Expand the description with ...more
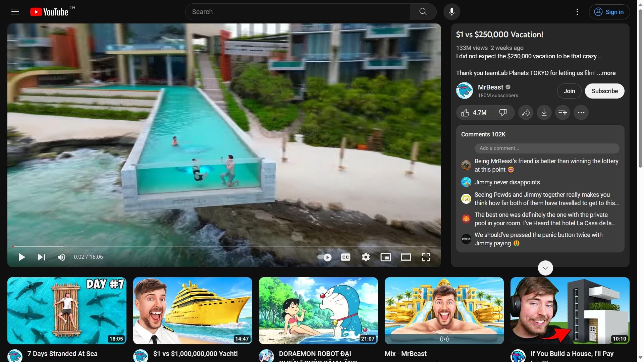 (606, 73)
